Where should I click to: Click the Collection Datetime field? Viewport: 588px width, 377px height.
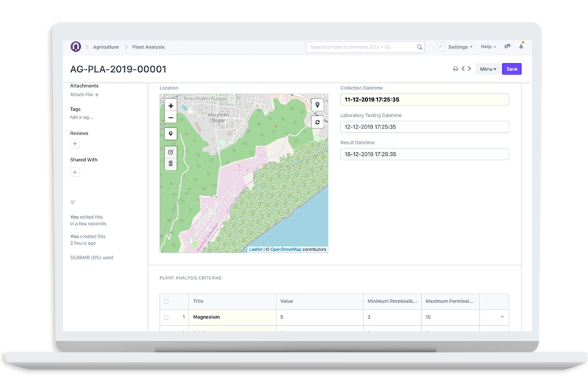[x=424, y=100]
